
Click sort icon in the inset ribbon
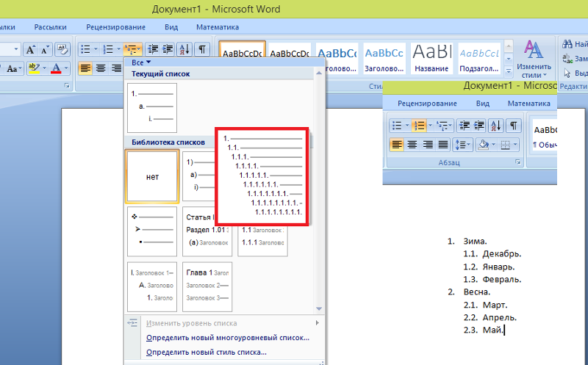(x=496, y=126)
